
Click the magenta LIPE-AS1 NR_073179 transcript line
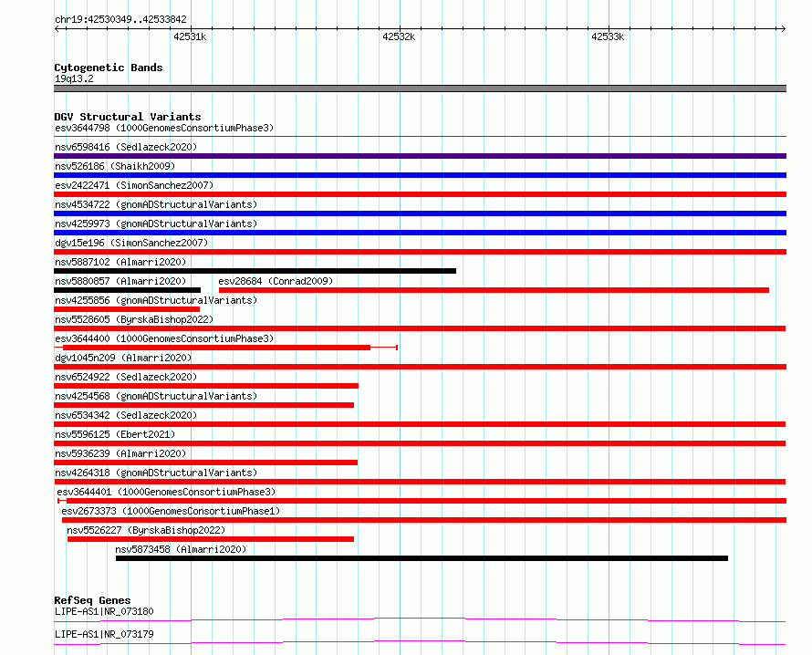pos(420,642)
